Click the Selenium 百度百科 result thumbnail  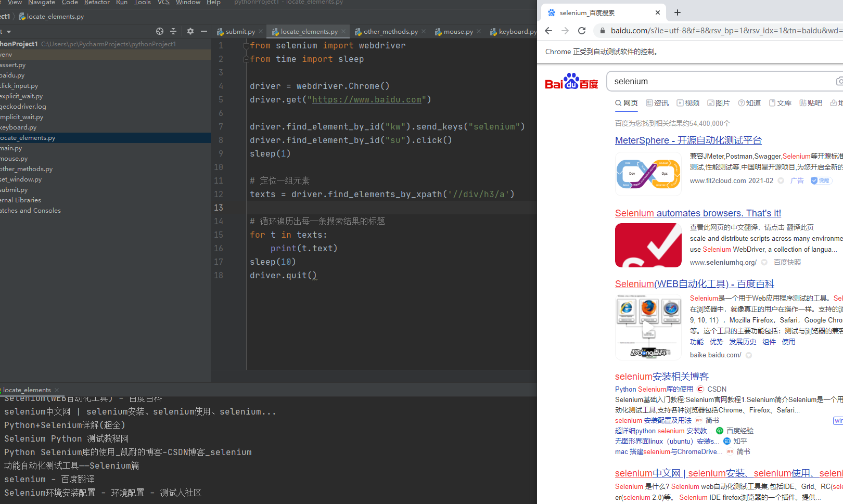coord(648,327)
